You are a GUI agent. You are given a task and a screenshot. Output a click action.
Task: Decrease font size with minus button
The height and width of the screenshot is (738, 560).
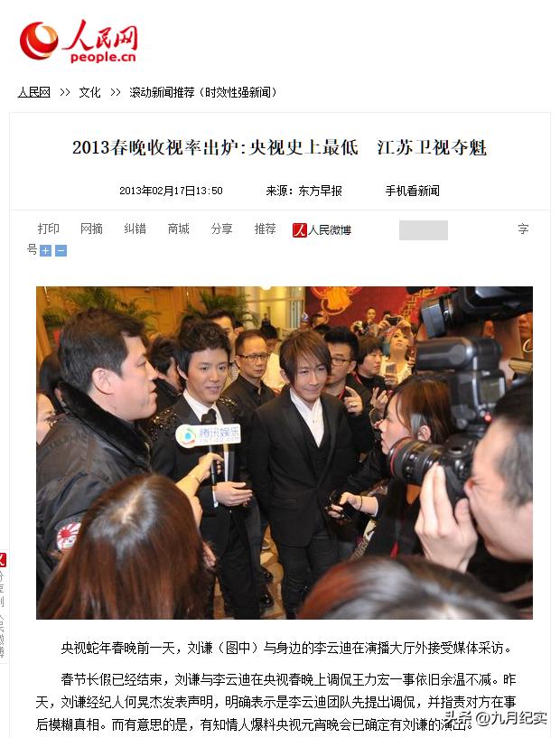[x=61, y=251]
